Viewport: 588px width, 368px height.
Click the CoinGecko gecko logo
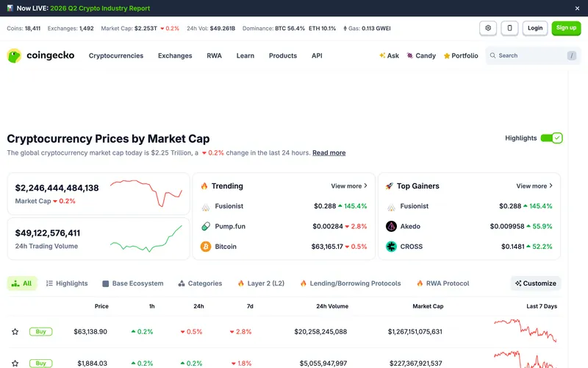(14, 56)
